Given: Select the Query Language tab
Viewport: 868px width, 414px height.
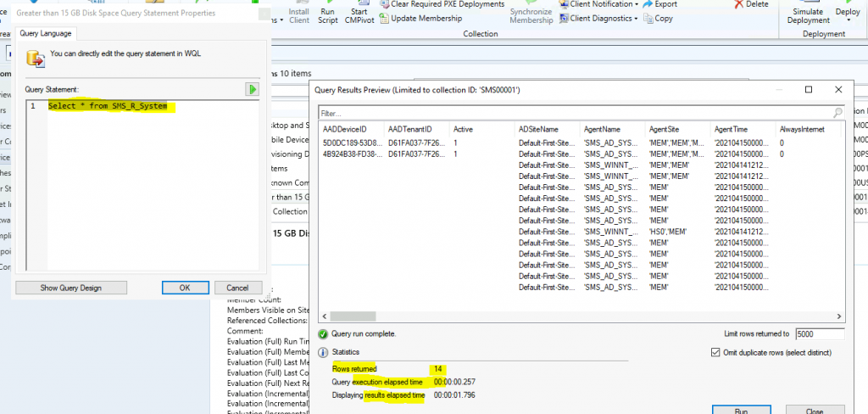Looking at the screenshot, I should (46, 33).
